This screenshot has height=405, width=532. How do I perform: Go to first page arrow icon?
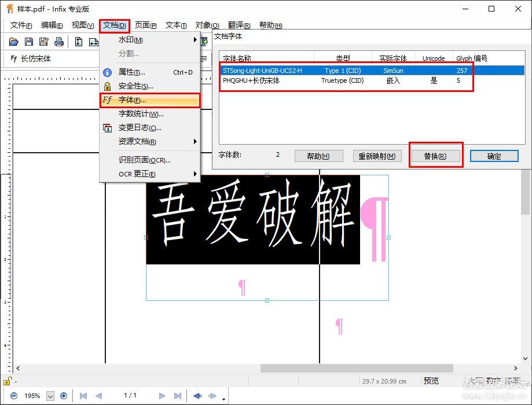[83, 396]
